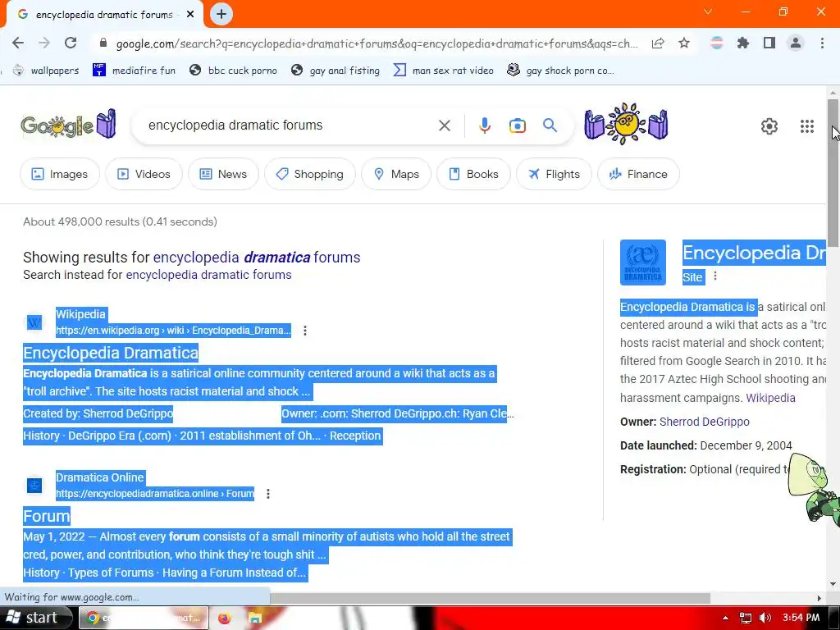Open the mediafire fun bookmark
840x630 pixels.
click(x=134, y=71)
